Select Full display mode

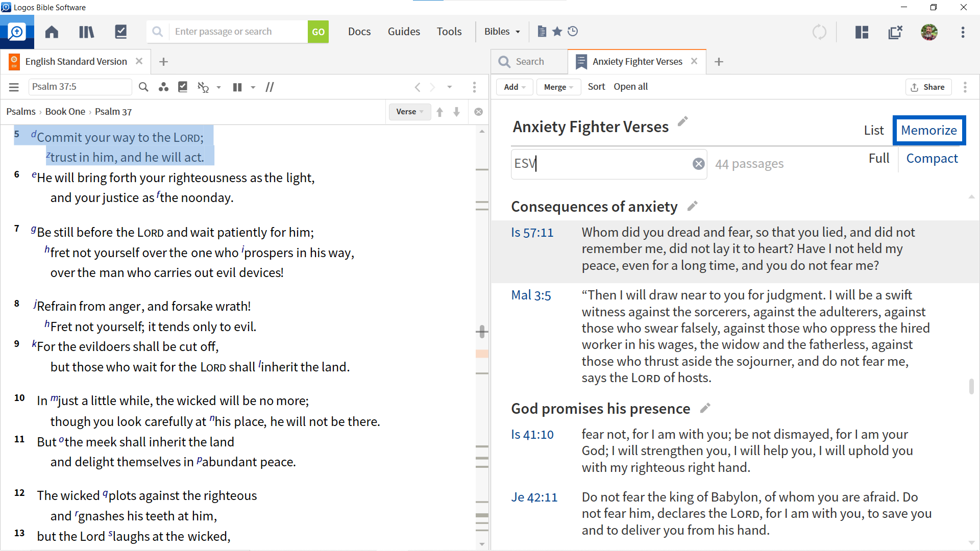[x=879, y=159]
